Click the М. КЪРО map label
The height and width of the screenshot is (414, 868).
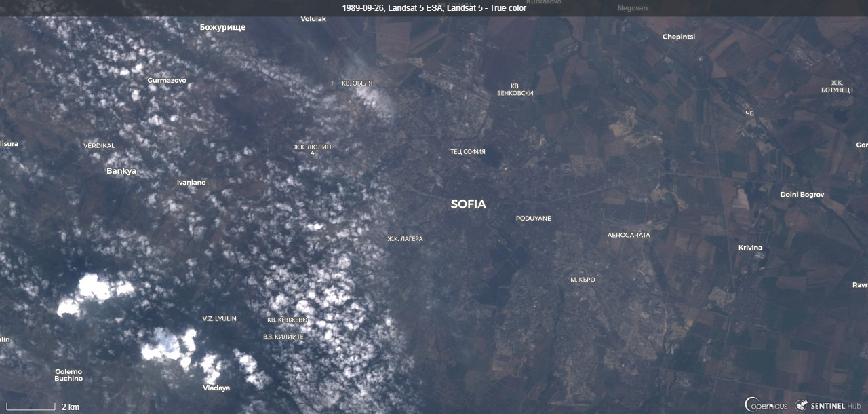[583, 280]
